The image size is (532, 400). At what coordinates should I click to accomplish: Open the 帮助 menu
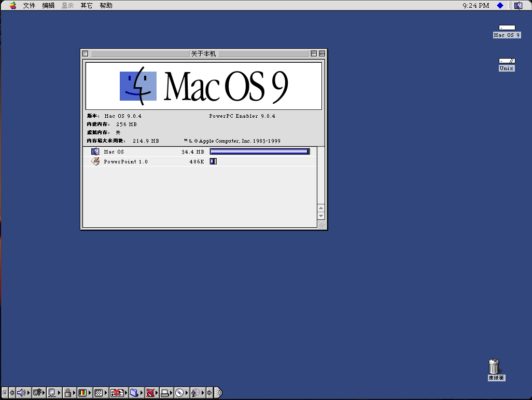coord(106,5)
